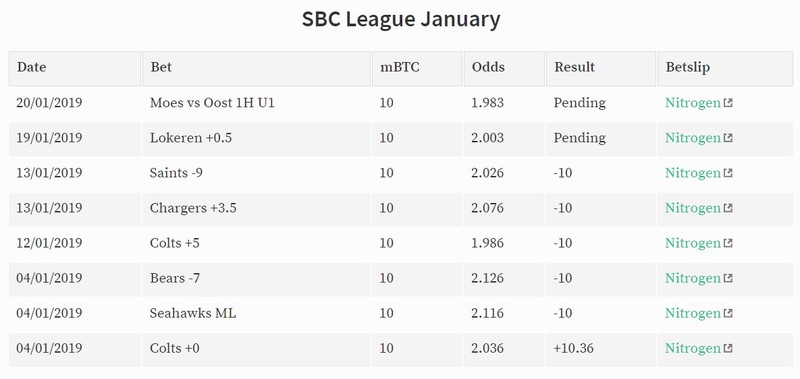Image resolution: width=800 pixels, height=379 pixels.
Task: Click external-link icon in Colts +0 row
Action: click(x=728, y=348)
